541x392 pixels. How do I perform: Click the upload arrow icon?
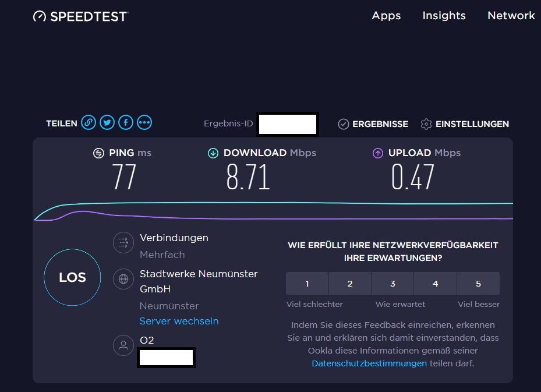tap(378, 153)
